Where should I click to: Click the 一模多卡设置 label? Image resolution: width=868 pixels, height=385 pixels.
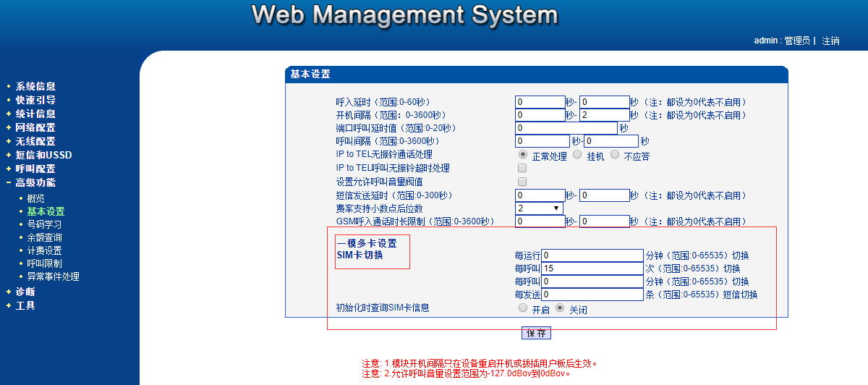(367, 243)
